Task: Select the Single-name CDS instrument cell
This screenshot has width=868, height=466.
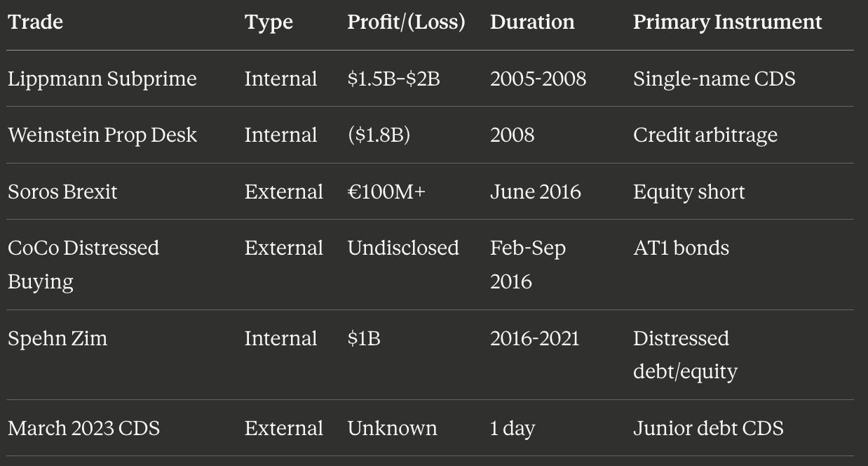Action: [714, 79]
